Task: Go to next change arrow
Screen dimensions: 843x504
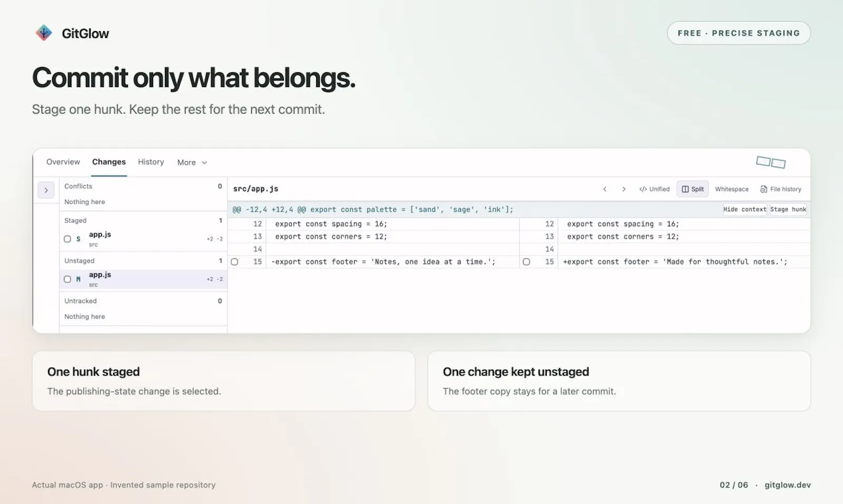Action: click(x=624, y=189)
